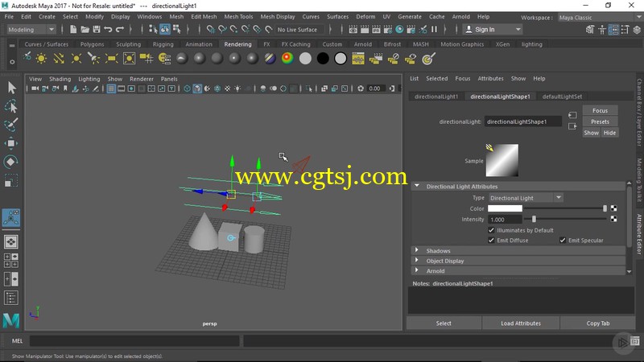
Task: Toggle the viewport grid icon
Action: click(111, 88)
